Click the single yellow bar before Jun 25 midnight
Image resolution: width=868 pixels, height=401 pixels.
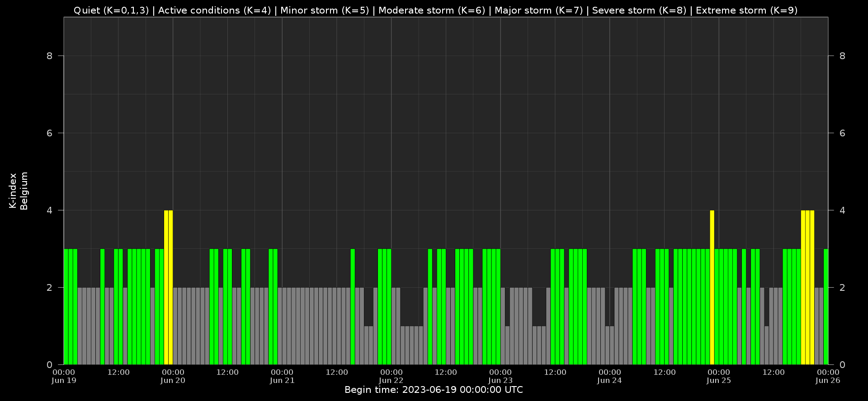click(712, 287)
